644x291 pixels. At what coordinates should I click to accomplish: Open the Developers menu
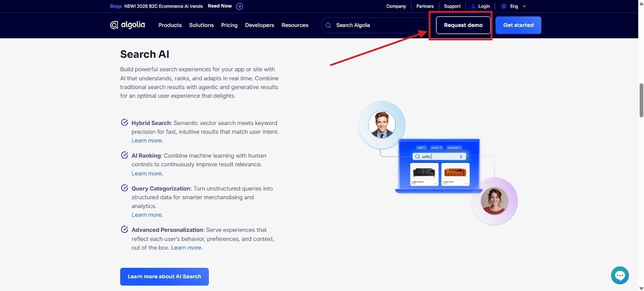pos(259,25)
